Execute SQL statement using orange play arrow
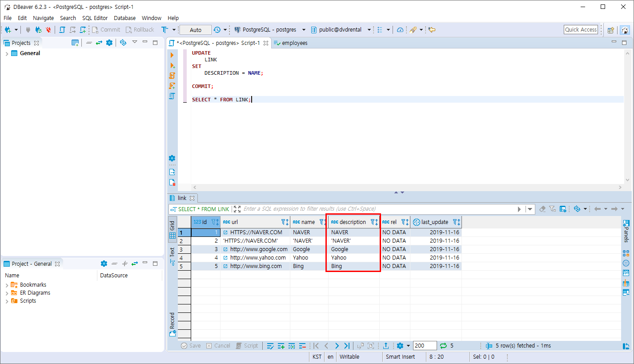 click(173, 55)
